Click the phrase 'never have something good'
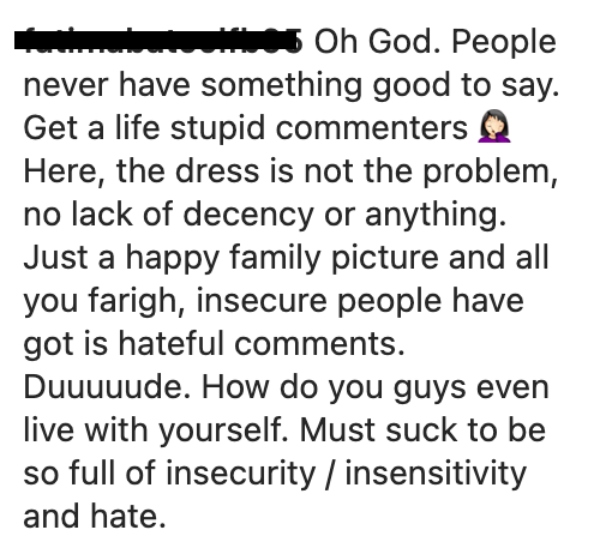Viewport: 600px width, 554px height. click(236, 86)
